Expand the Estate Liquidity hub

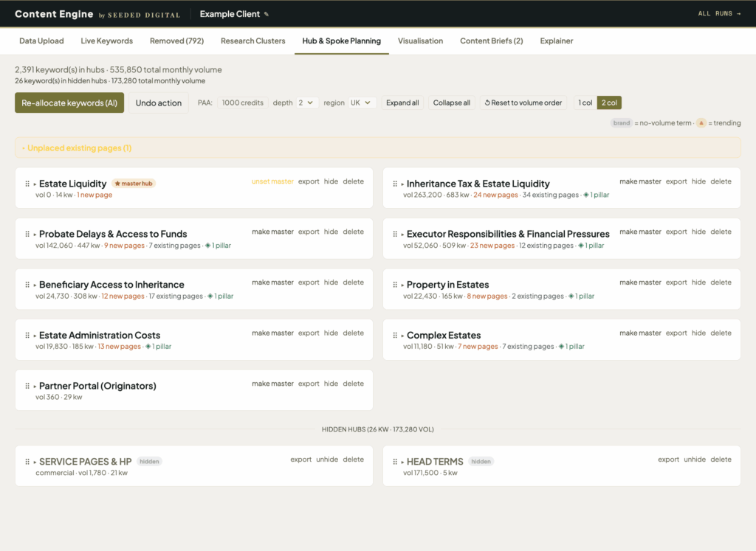(35, 184)
